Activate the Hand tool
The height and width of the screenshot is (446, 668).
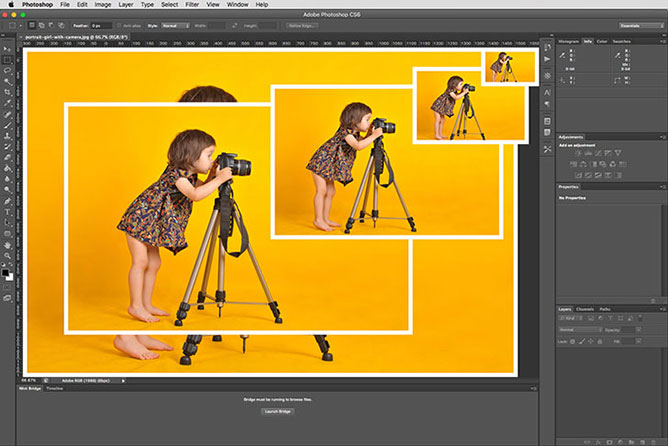click(8, 245)
